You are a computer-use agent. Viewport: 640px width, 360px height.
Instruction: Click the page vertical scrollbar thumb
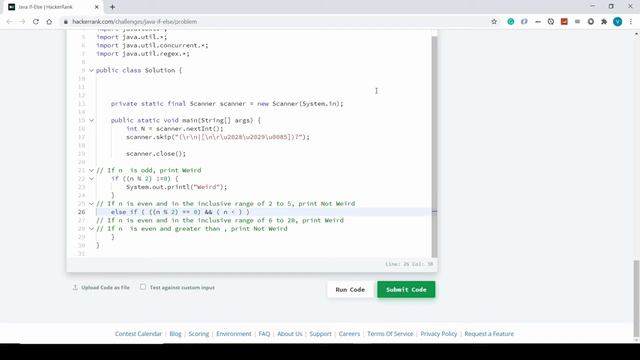tap(636, 298)
